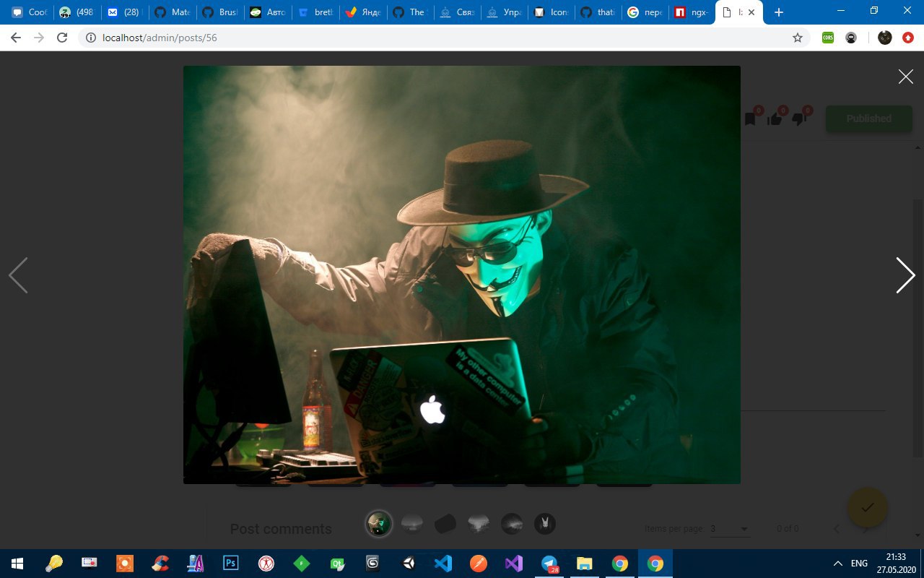Open Telegram from the taskbar
Image resolution: width=924 pixels, height=578 pixels.
point(550,564)
